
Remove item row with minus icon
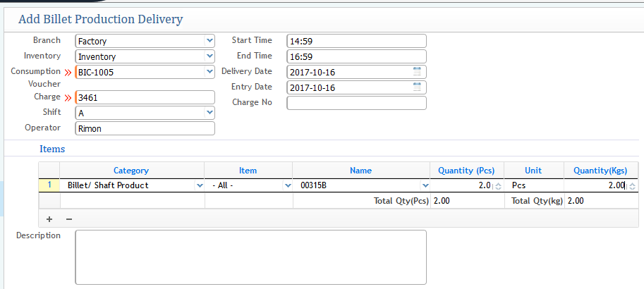tap(68, 219)
